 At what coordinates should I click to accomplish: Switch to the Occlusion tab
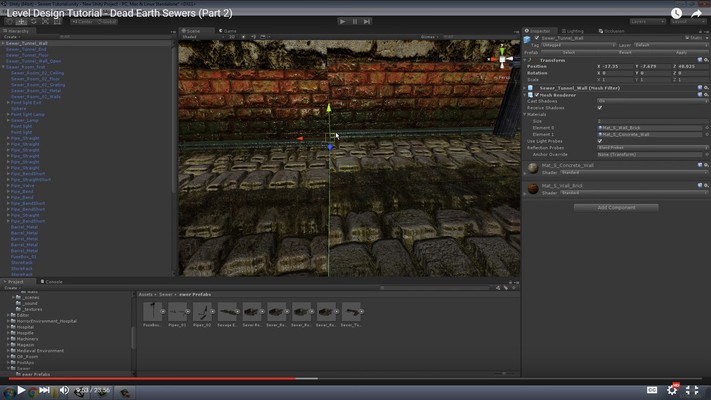pos(612,31)
